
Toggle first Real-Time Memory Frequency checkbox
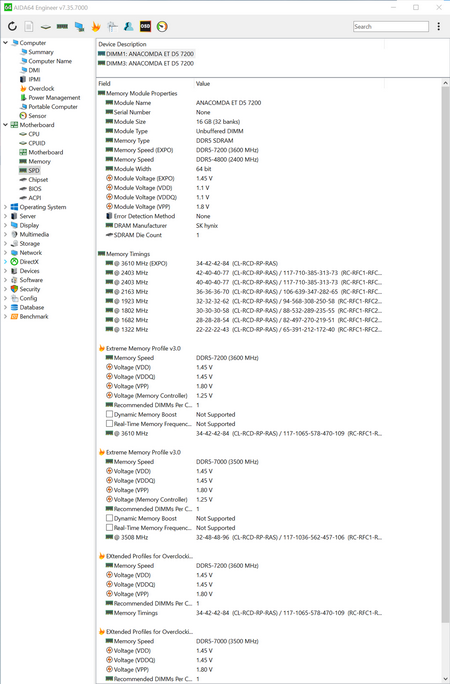click(109, 424)
